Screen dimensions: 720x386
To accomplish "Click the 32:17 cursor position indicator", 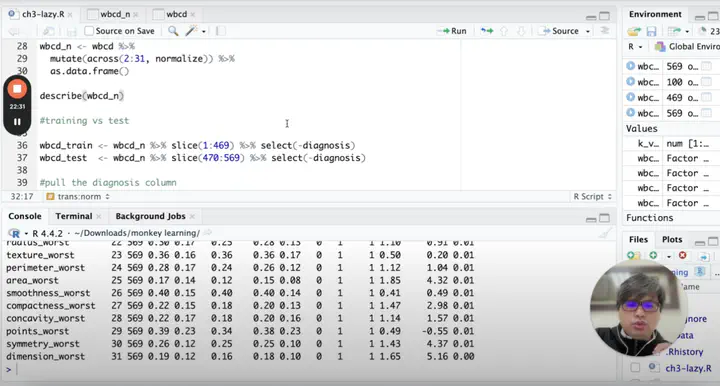I will (x=22, y=196).
